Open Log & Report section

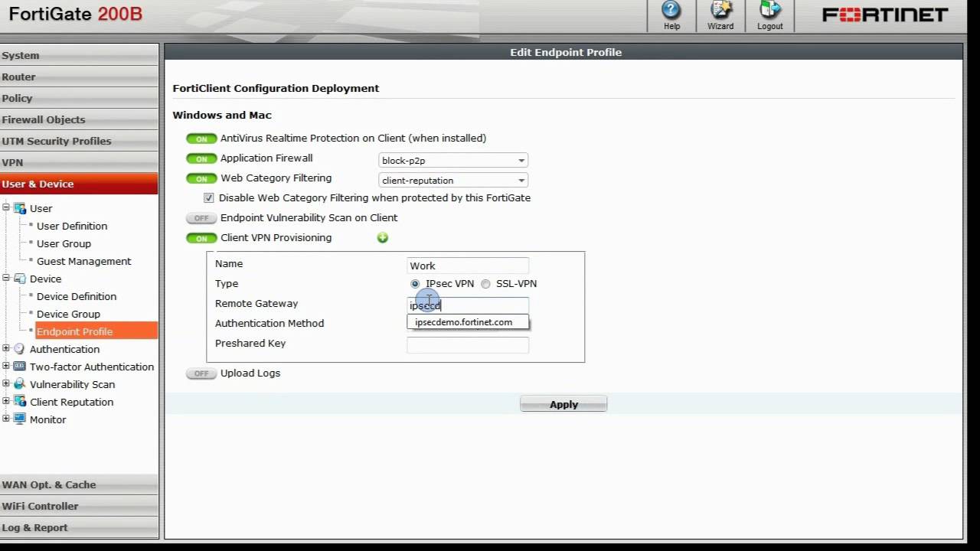coord(79,527)
